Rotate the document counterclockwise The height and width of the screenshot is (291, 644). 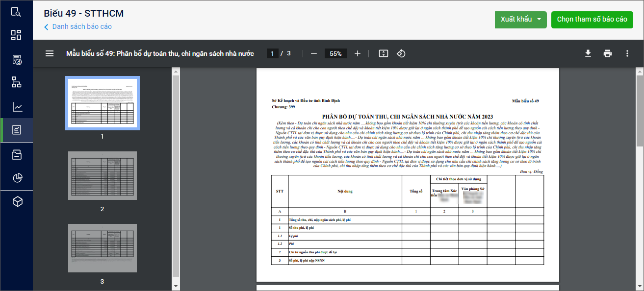(401, 53)
